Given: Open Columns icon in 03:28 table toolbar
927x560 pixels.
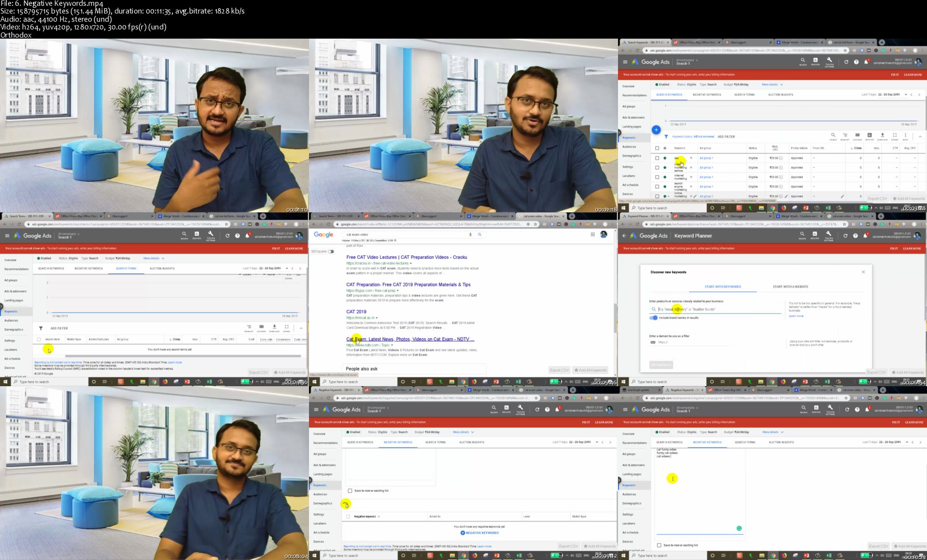Looking at the screenshot, I should [x=857, y=136].
